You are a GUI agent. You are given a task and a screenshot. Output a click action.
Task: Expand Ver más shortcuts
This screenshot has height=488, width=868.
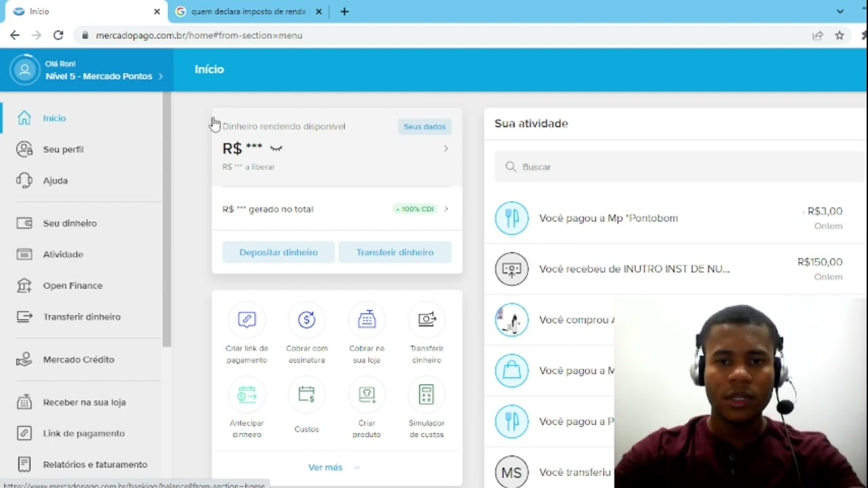[x=334, y=468]
